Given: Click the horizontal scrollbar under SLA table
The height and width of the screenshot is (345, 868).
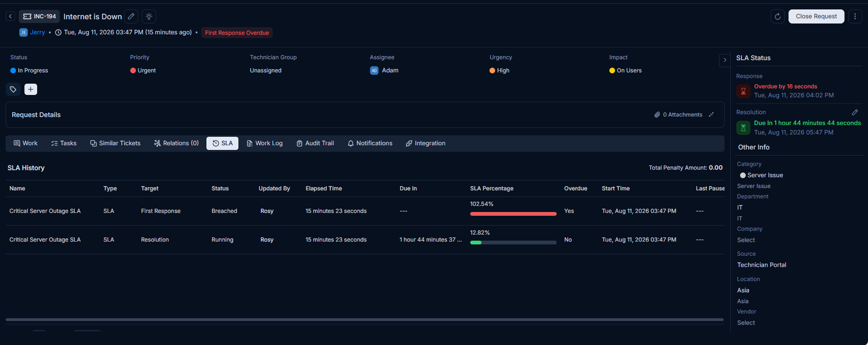Looking at the screenshot, I should point(364,320).
